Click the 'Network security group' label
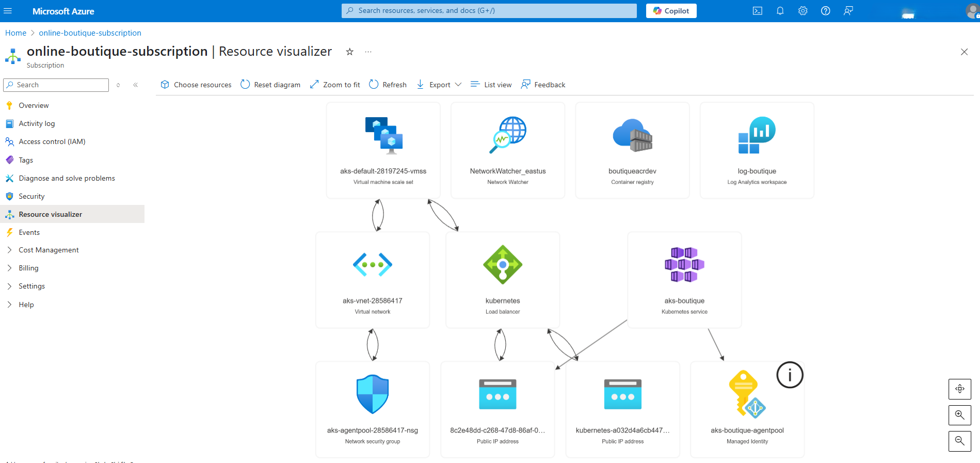 [373, 441]
